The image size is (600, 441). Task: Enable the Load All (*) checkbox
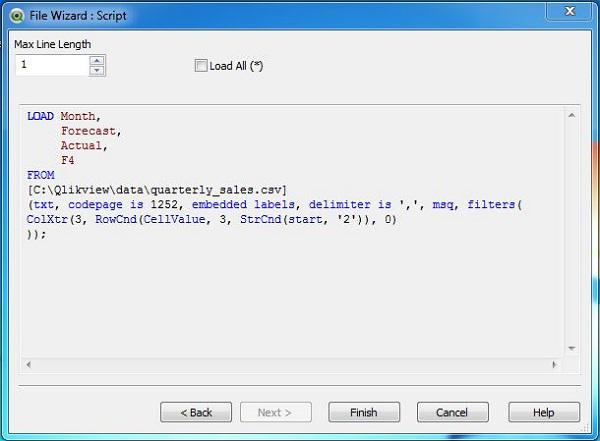pyautogui.click(x=201, y=66)
